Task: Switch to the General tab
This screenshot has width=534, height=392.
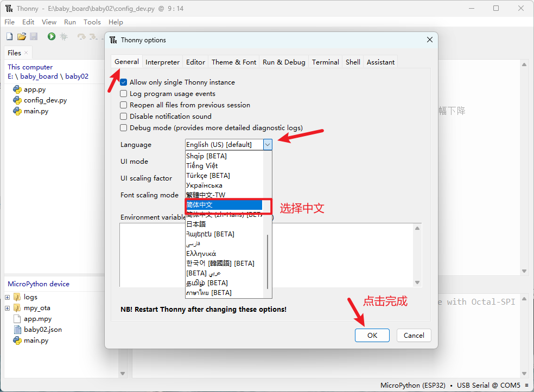Action: 126,62
